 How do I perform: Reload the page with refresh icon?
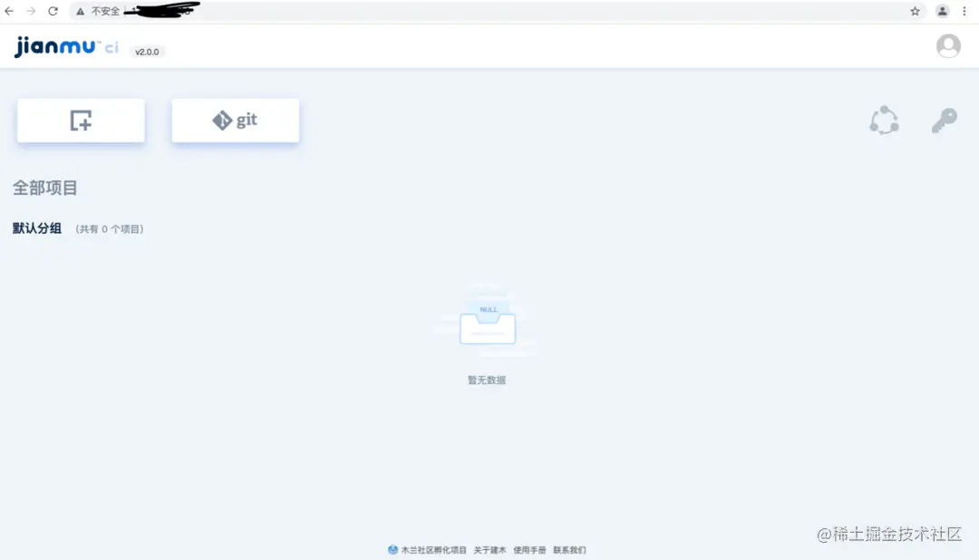pos(53,11)
